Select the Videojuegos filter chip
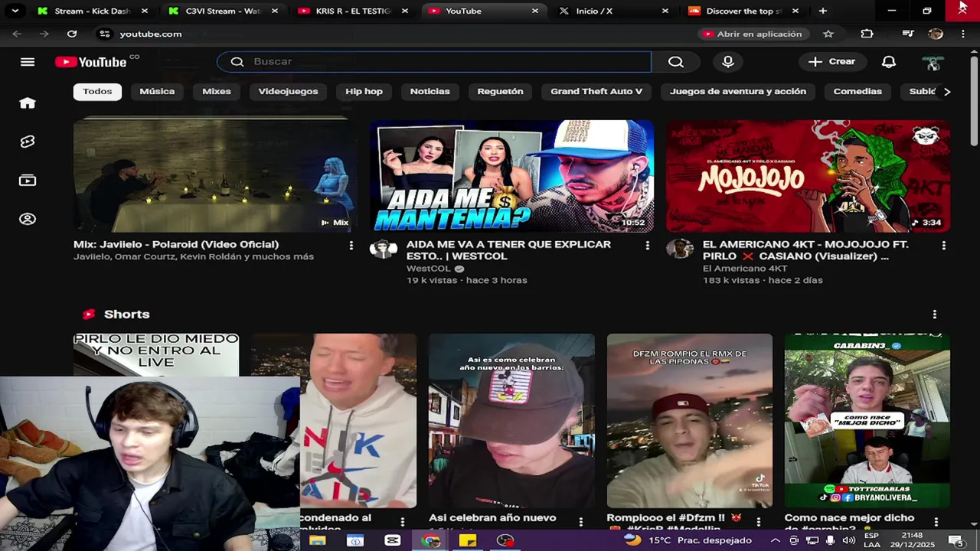Screen dimensions: 980x551 point(288,91)
